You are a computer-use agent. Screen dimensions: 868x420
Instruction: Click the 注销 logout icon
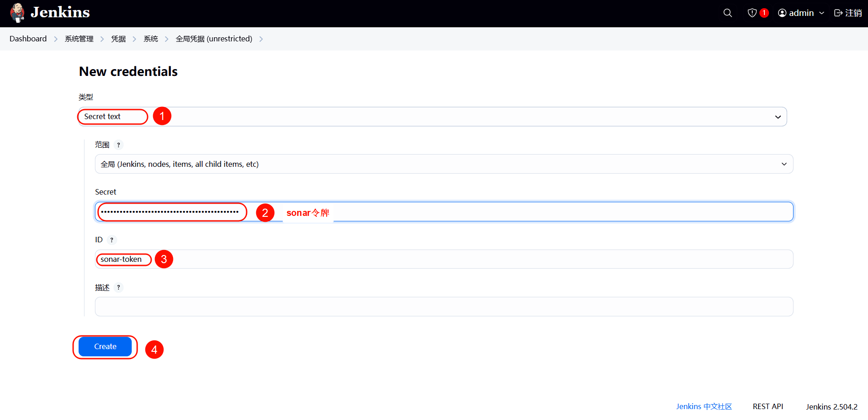pos(838,13)
